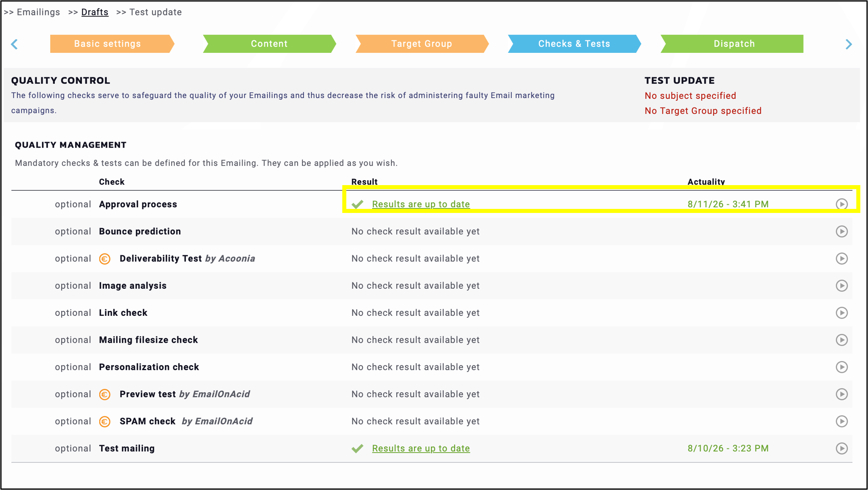Click the 'Preview test' check name
The height and width of the screenshot is (490, 868).
point(148,394)
